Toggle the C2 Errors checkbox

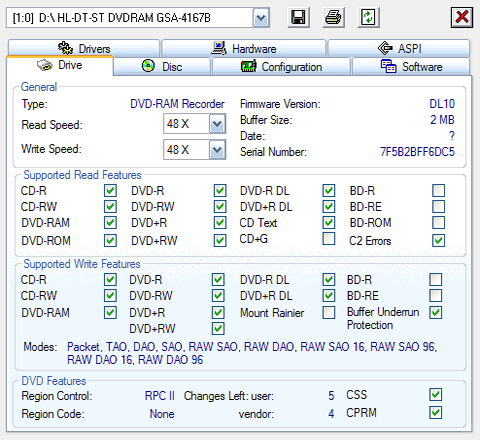(438, 240)
